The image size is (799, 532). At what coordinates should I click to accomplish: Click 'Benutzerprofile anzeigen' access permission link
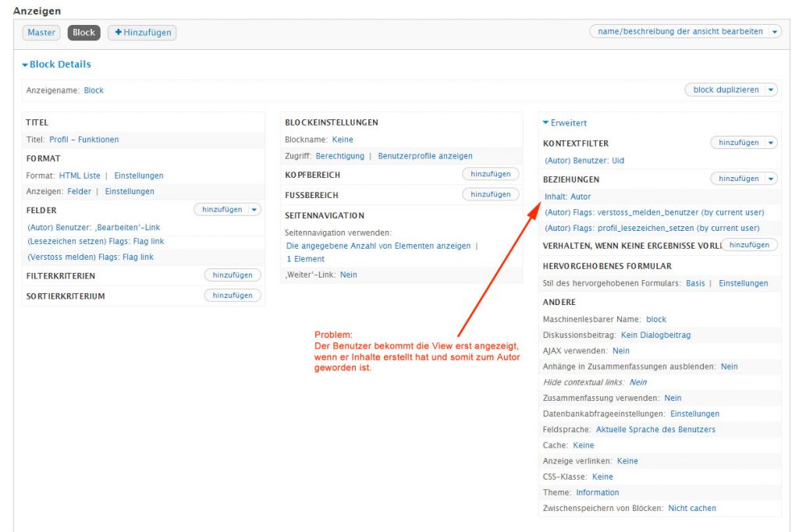pyautogui.click(x=425, y=156)
